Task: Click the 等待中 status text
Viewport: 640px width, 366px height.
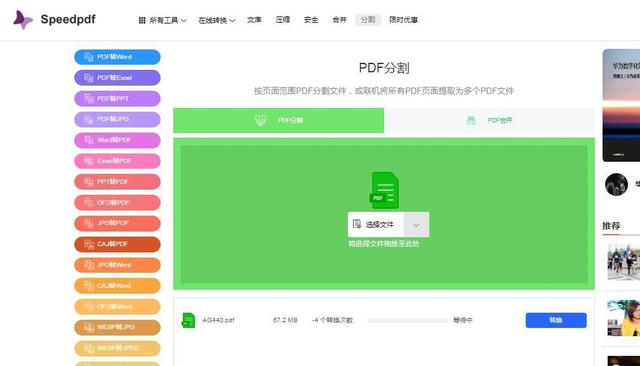Action: click(463, 320)
